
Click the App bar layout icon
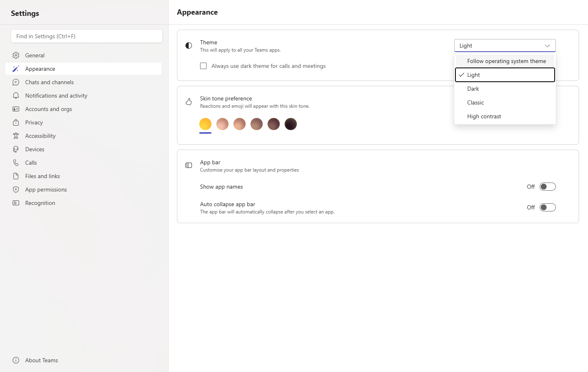tap(189, 165)
